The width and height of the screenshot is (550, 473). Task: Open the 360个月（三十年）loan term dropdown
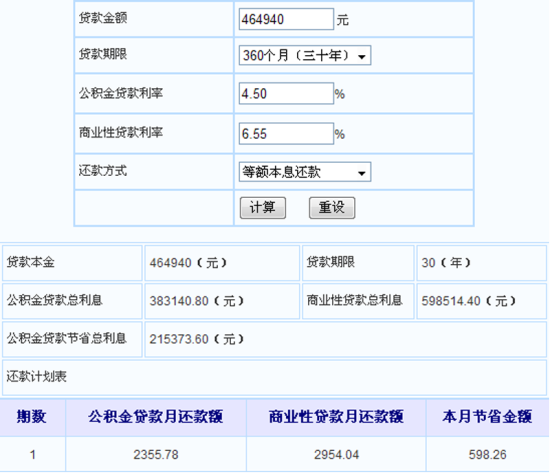click(x=305, y=55)
